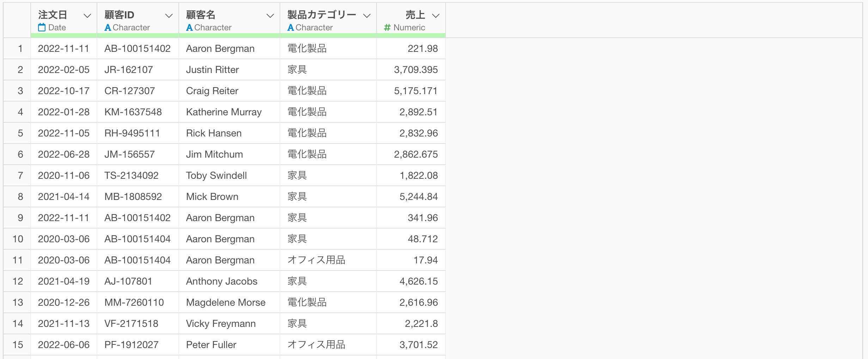Click the Character type icon under 顧客名
Screen dimensions: 868x359
189,28
